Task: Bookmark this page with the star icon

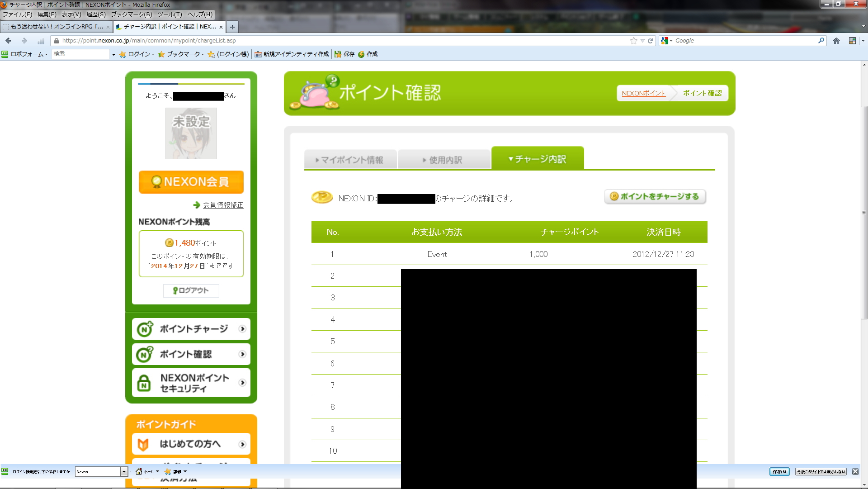Action: click(634, 41)
